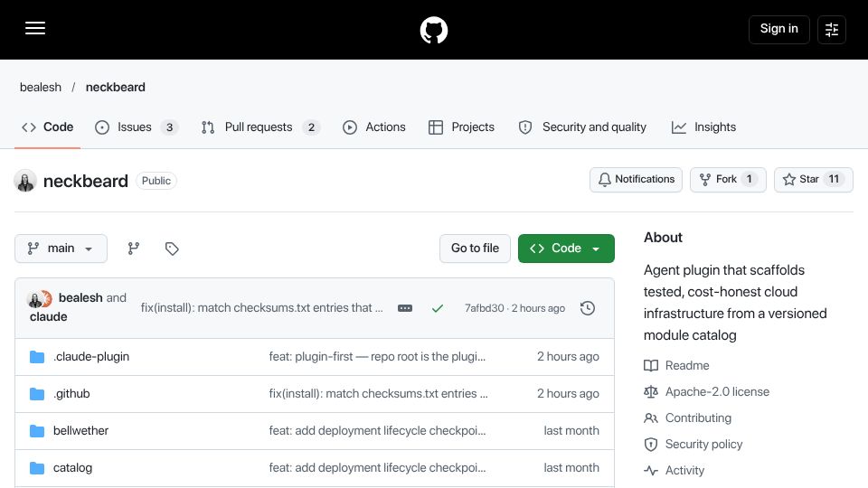Open the Security policy link
This screenshot has height=488, width=868.
coord(693,445)
